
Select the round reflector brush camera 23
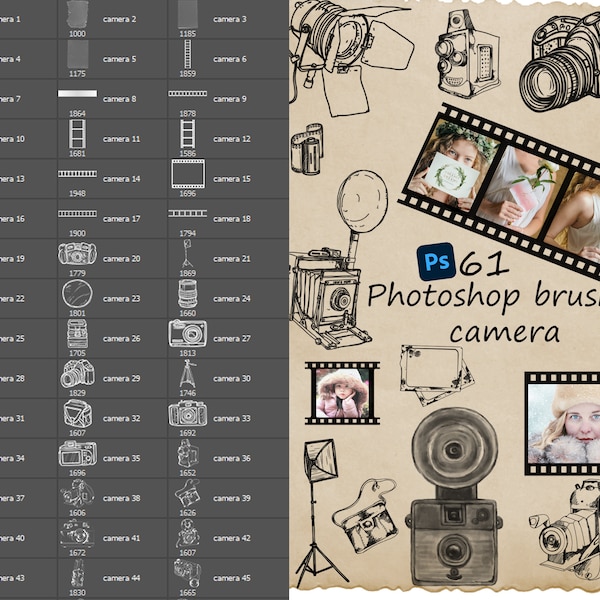click(112, 298)
